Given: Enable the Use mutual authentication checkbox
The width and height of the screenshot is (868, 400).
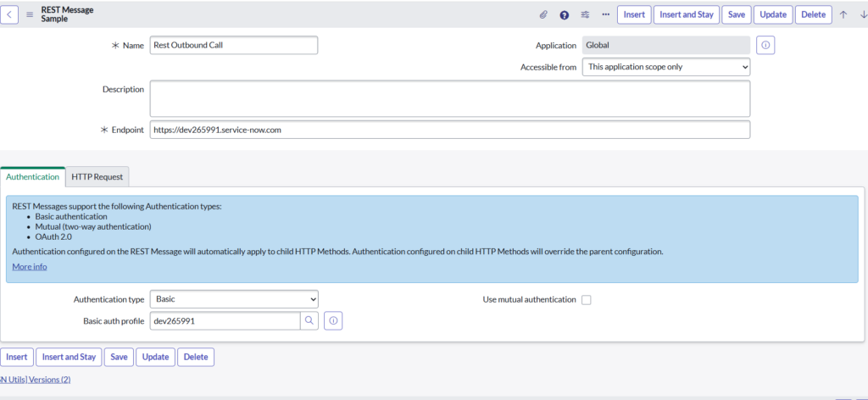Looking at the screenshot, I should (586, 300).
